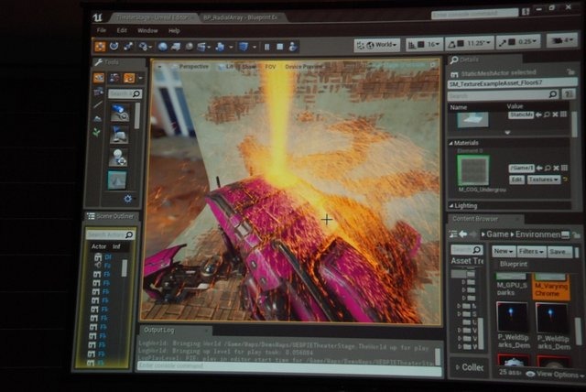586x392 pixels.
Task: Open the Filters dropdown in Content Browser
Action: [x=531, y=252]
